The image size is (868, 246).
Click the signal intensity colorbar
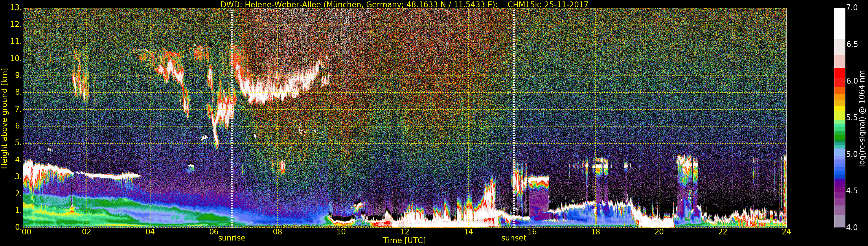839,118
